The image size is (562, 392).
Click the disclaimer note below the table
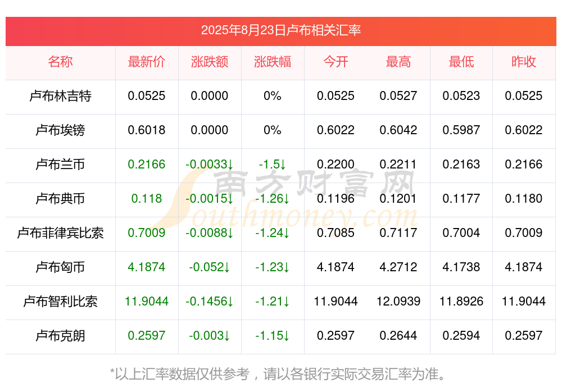click(278, 374)
